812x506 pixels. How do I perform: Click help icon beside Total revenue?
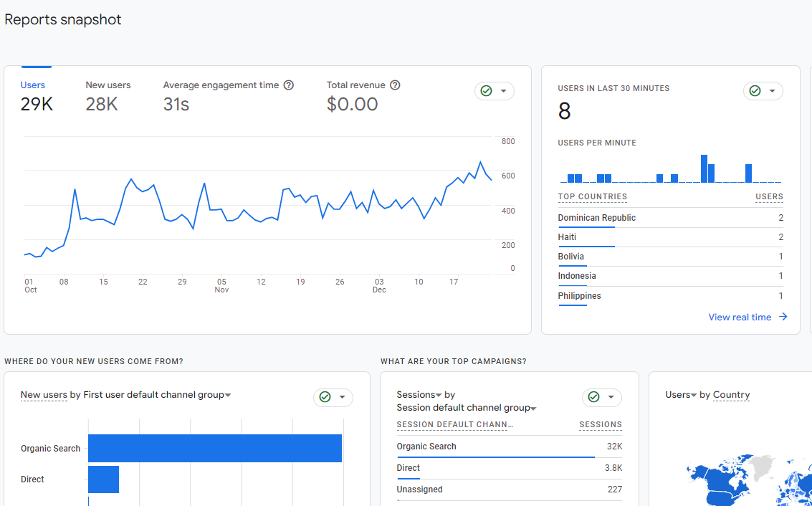(395, 85)
